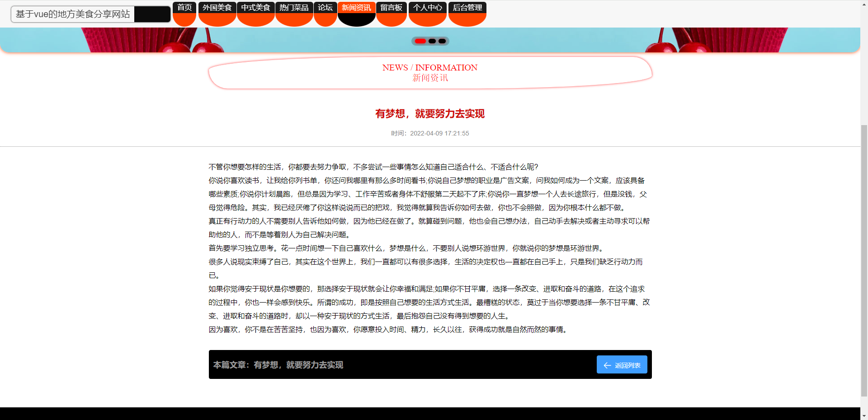Image resolution: width=868 pixels, height=420 pixels.
Task: Open the 留言板 message board
Action: (391, 8)
